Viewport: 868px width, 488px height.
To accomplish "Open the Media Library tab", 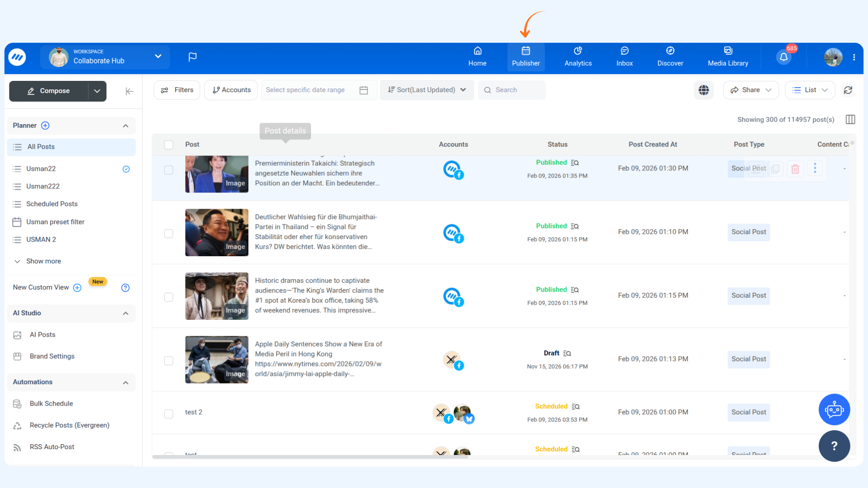I will pyautogui.click(x=728, y=57).
